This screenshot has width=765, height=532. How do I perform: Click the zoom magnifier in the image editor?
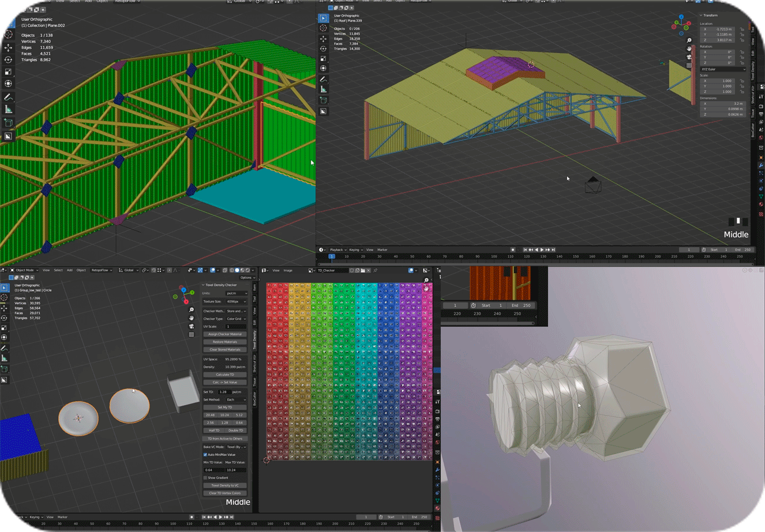click(x=426, y=281)
